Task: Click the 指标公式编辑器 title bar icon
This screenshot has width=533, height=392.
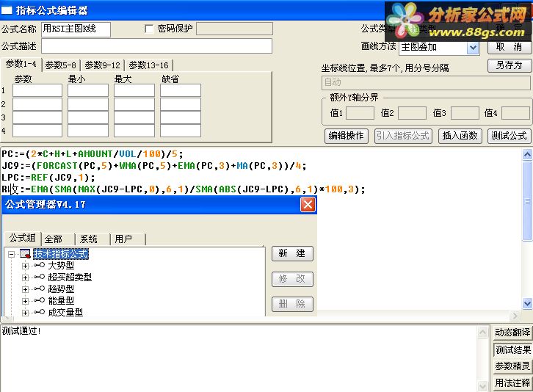Action: [6, 10]
